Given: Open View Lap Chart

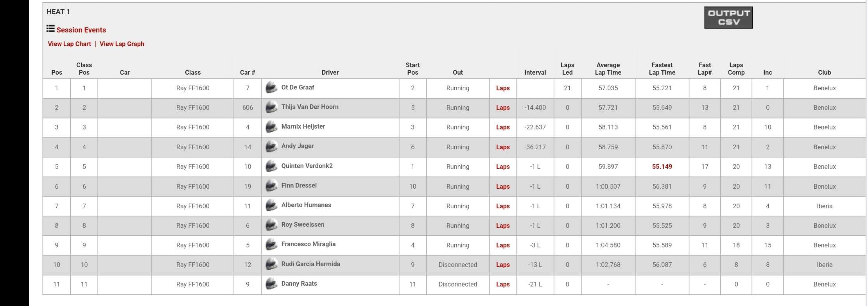Looking at the screenshot, I should 69,44.
